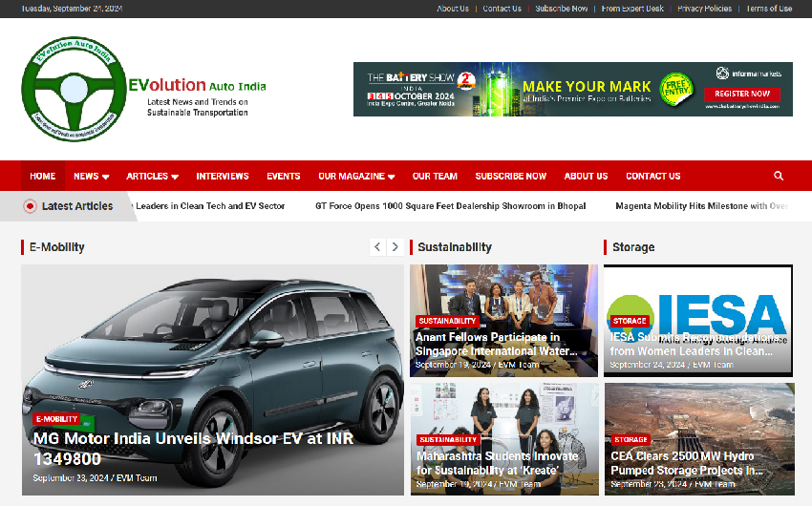Click EVM Team author under MG Motor article
The height and width of the screenshot is (506, 812).
[x=137, y=477]
